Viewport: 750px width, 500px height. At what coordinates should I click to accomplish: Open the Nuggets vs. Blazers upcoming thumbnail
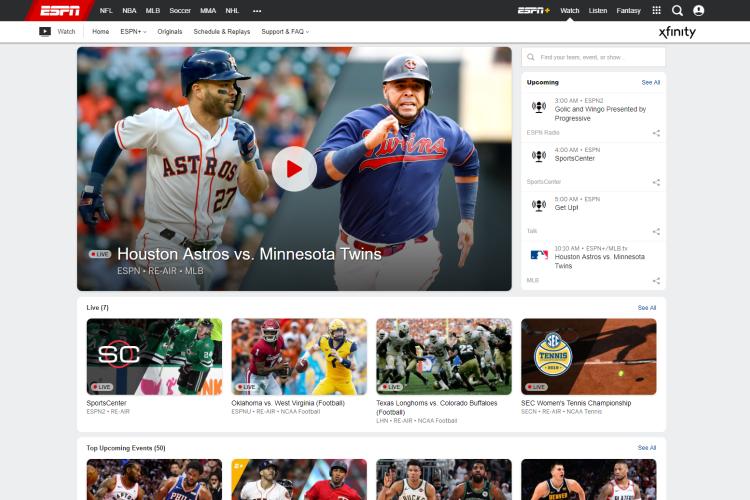point(589,479)
